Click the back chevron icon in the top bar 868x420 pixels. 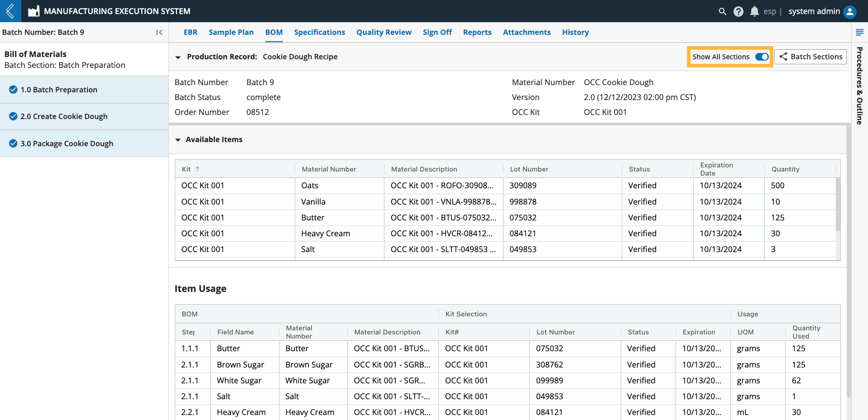[x=10, y=11]
